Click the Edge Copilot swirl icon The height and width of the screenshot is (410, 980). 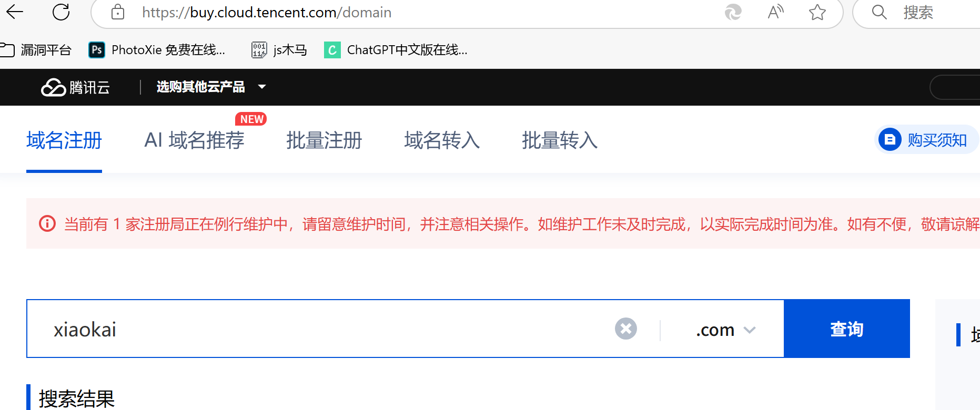click(733, 12)
